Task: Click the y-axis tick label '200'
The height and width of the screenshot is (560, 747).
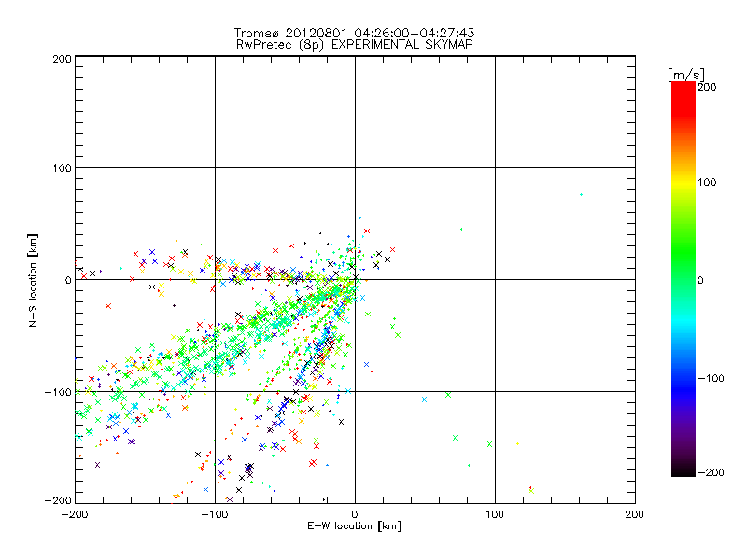Action: click(62, 59)
